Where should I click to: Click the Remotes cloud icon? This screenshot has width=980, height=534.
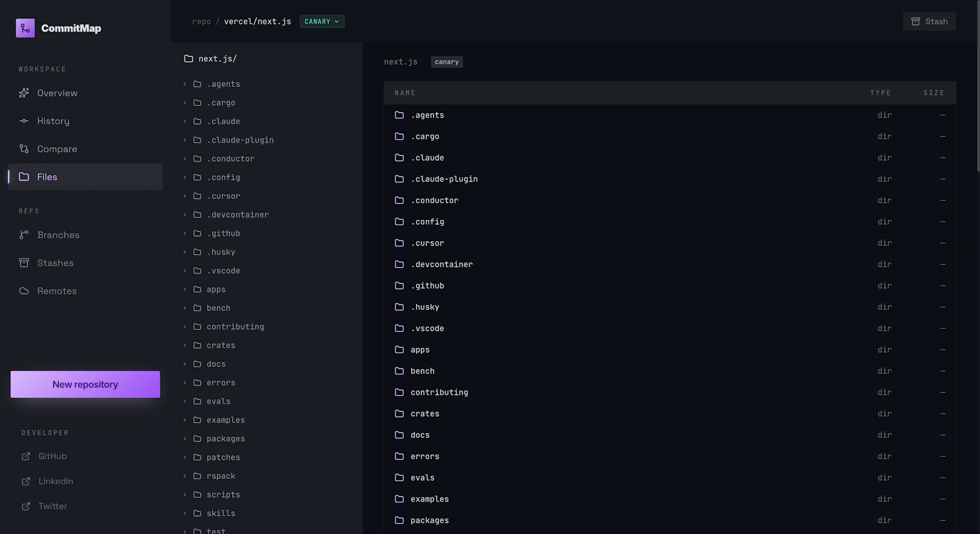pyautogui.click(x=24, y=291)
